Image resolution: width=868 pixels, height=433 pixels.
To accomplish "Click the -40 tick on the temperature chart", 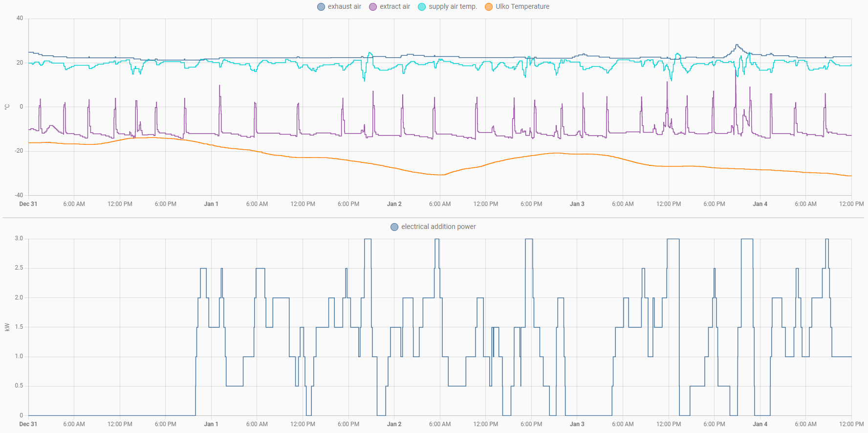I will [19, 195].
